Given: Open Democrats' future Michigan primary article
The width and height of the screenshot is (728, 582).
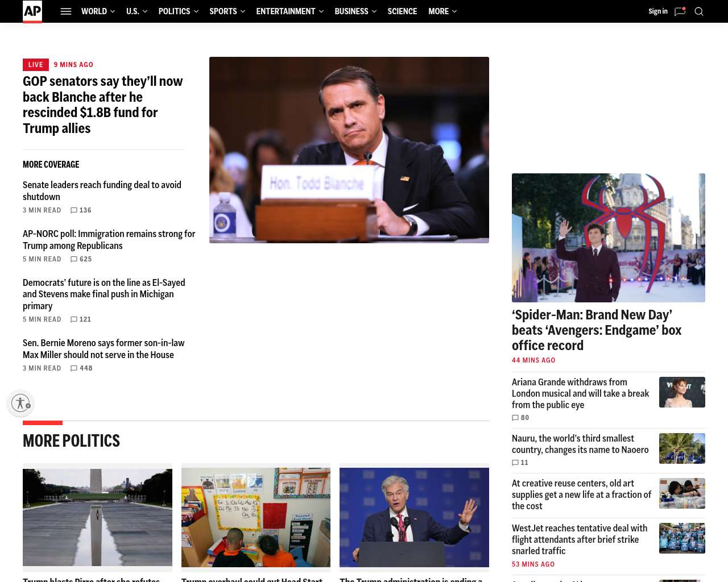Looking at the screenshot, I should 104,294.
